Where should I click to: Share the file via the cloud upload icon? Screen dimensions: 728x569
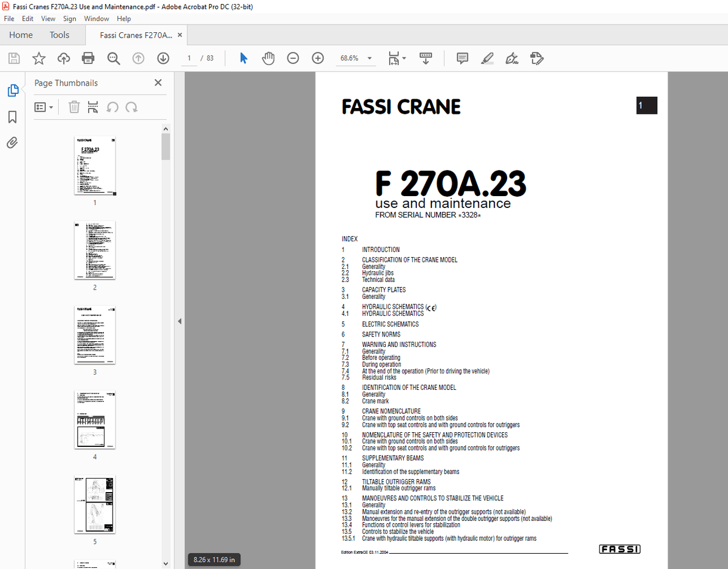pyautogui.click(x=63, y=58)
